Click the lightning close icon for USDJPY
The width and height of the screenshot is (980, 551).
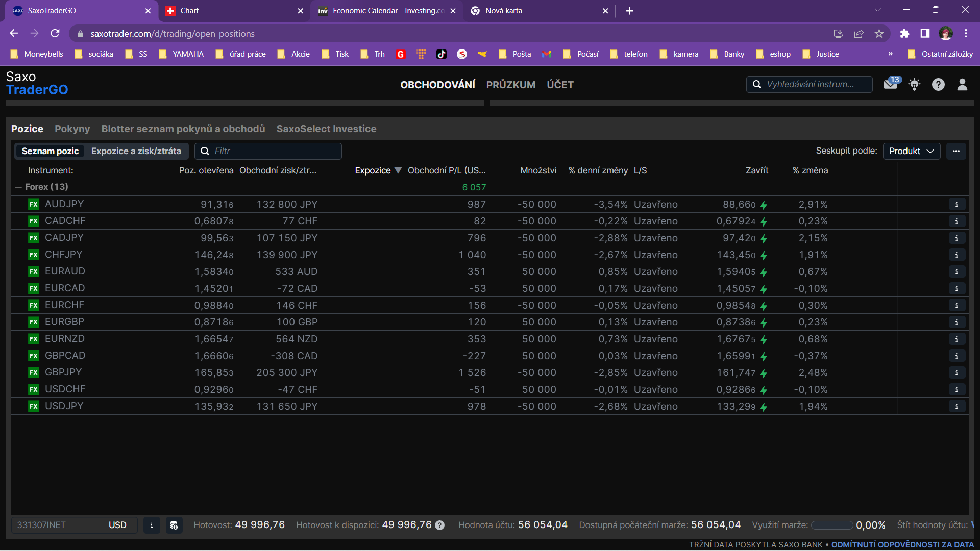point(764,407)
